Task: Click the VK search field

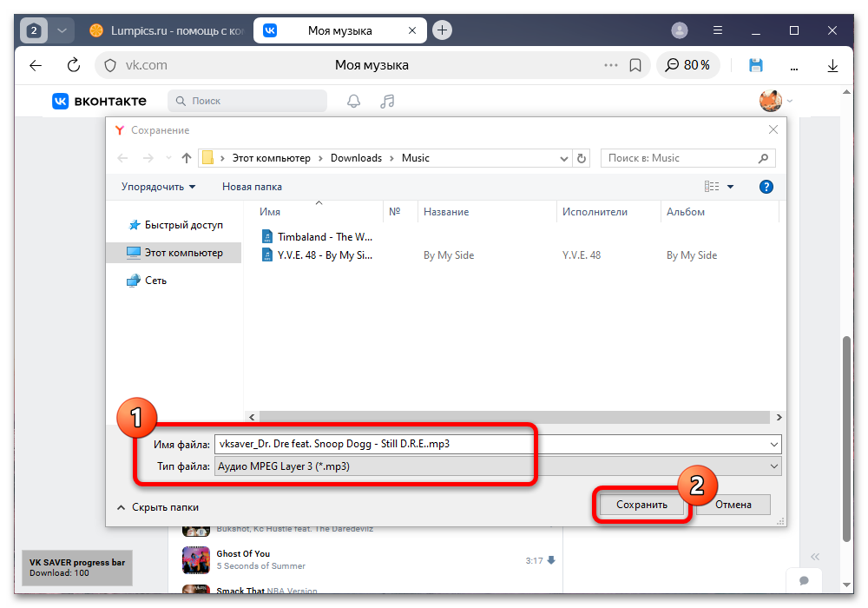Action: click(247, 101)
